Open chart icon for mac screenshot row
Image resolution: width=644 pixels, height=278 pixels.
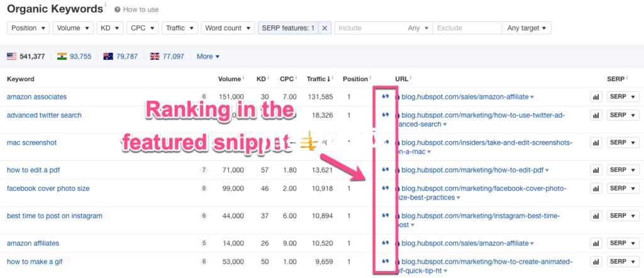595,143
